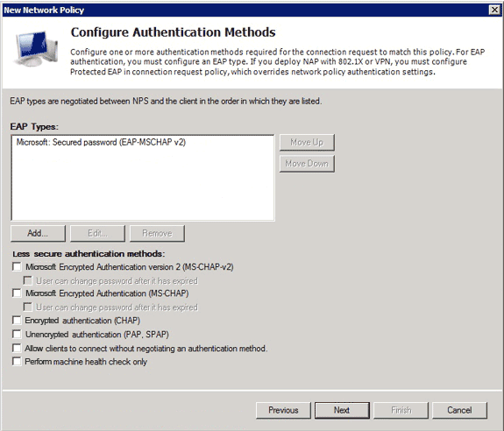This screenshot has width=504, height=431.
Task: Proceed with the Next button
Action: [x=342, y=410]
